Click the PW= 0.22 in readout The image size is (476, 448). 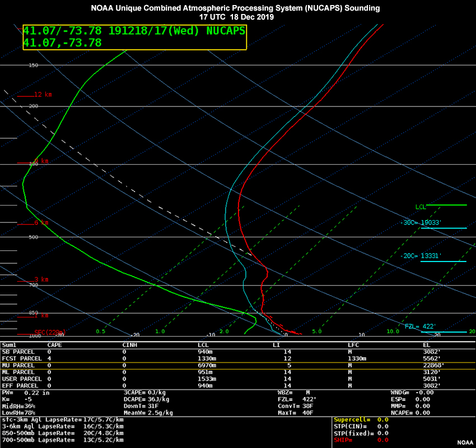click(26, 393)
